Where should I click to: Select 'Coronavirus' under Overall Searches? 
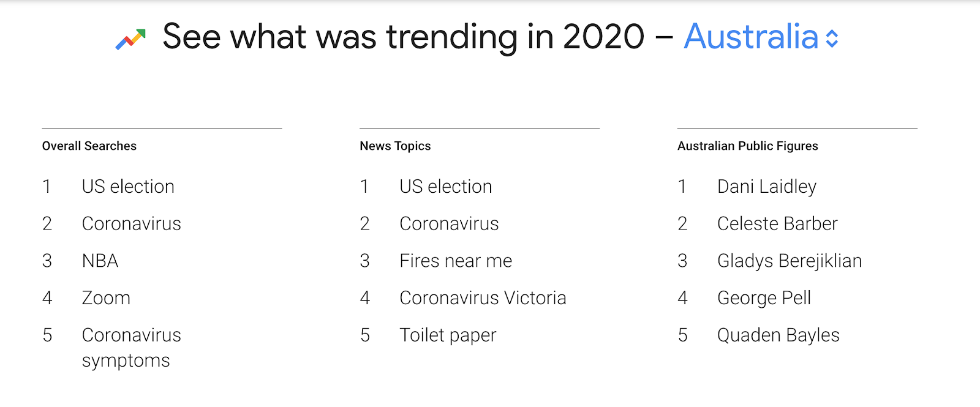point(131,224)
